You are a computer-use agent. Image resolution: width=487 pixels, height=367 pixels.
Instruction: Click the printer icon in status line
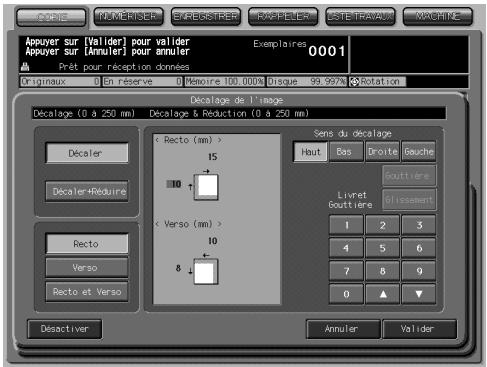25,67
